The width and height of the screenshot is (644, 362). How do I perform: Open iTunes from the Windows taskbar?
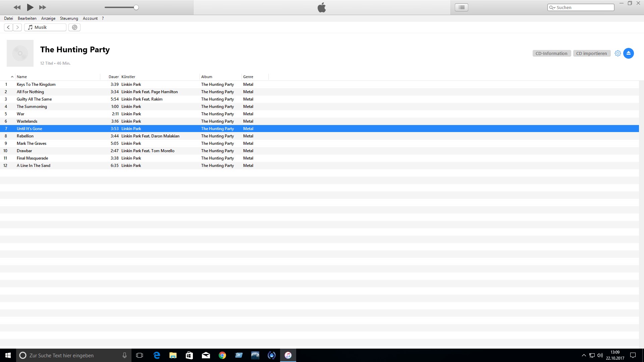point(288,355)
